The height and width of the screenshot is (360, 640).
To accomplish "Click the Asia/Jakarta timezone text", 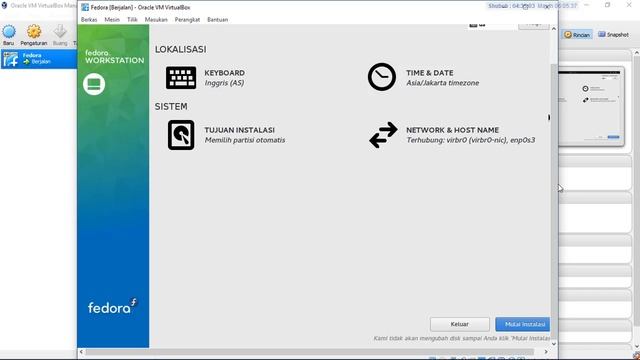I will (x=442, y=83).
